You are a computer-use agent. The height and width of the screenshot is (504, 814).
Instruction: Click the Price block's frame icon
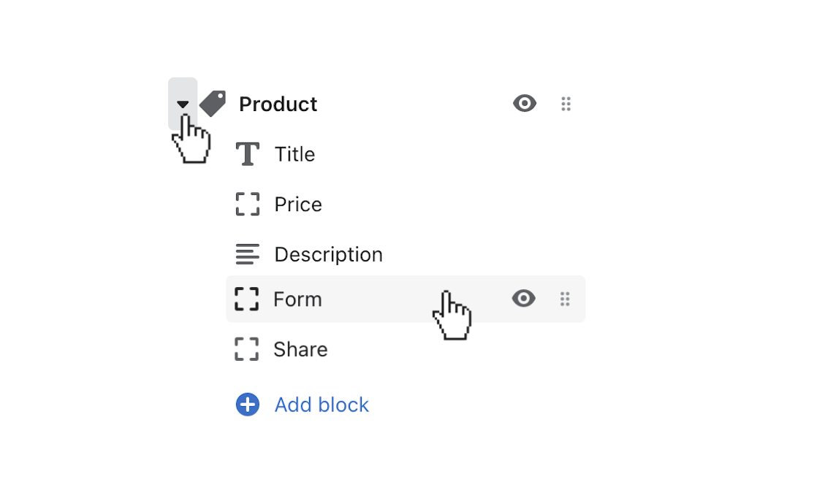(248, 204)
